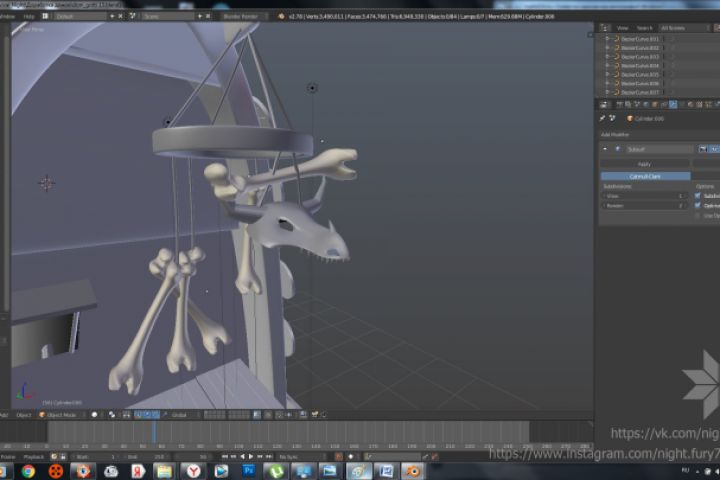
Task: Select the translate manipulator
Action: coord(138,415)
